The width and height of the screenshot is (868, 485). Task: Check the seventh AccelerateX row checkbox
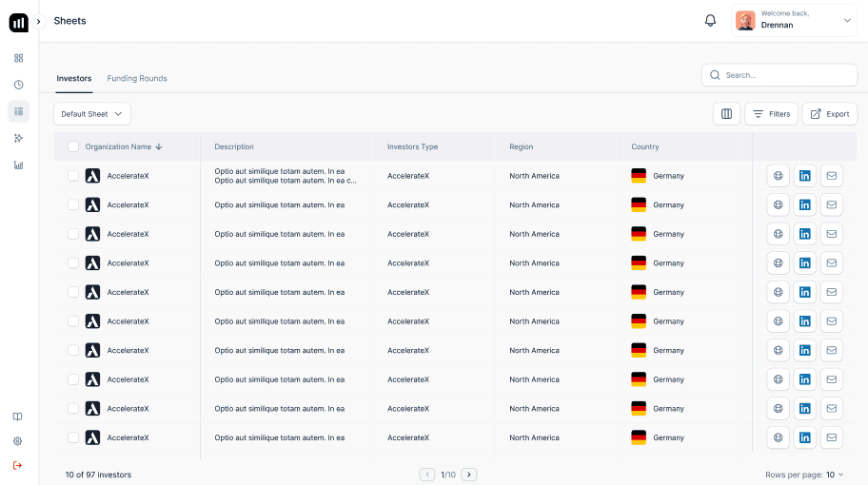coord(73,350)
